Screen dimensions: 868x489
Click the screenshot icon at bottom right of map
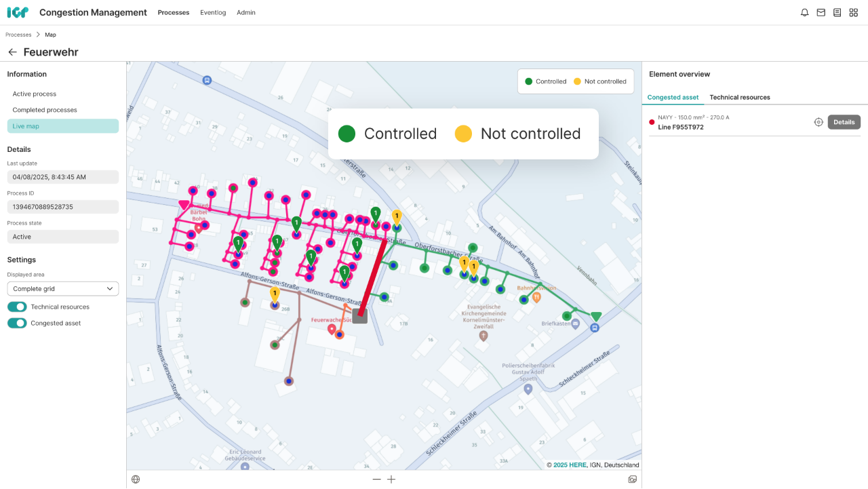[x=633, y=479]
